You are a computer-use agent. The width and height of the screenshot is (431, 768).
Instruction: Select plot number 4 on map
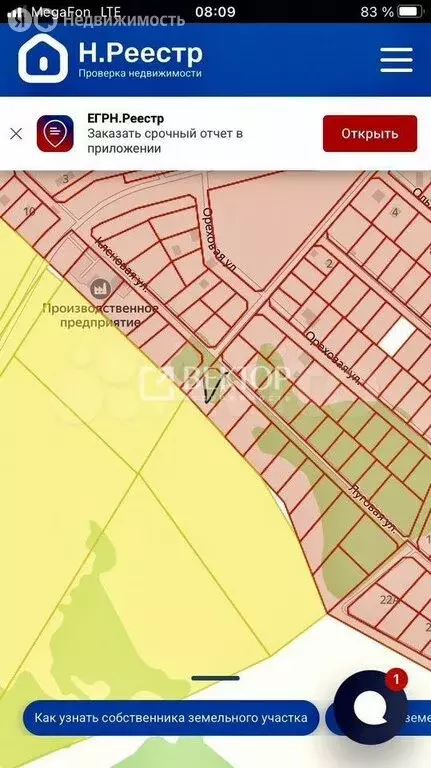395,212
